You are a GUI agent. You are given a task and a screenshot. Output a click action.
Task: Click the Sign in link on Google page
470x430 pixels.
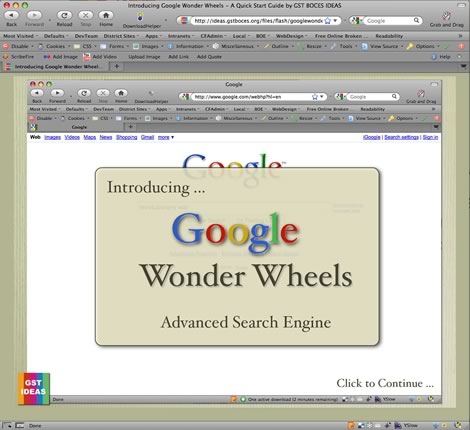click(430, 137)
